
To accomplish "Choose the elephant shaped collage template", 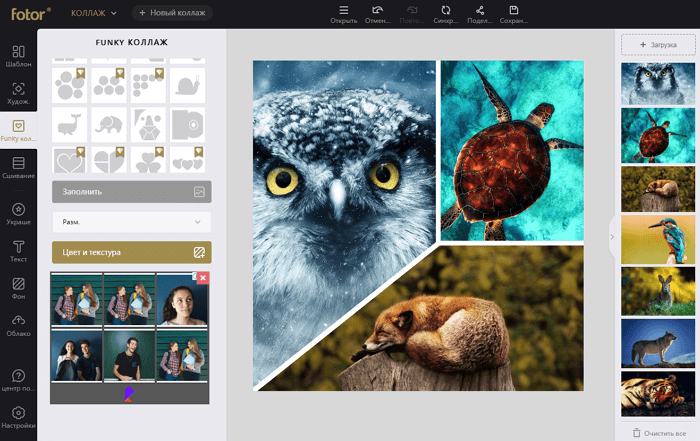I will point(107,124).
